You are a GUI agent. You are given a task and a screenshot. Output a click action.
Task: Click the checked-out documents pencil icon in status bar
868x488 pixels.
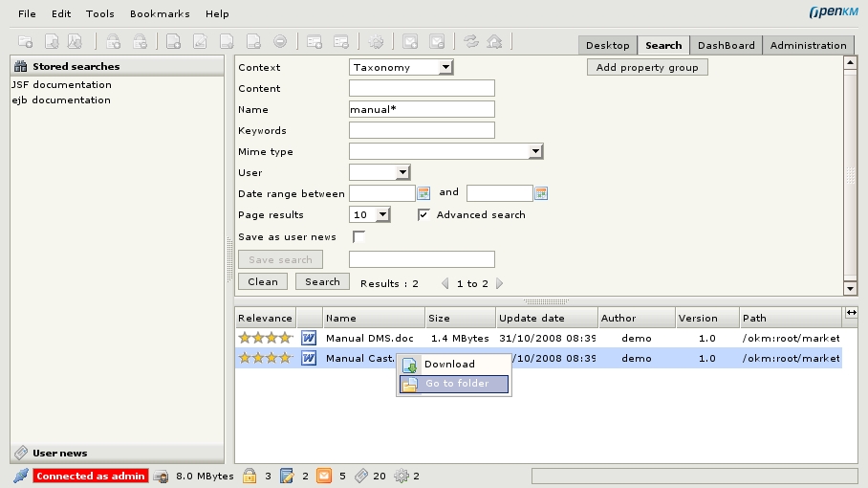287,476
